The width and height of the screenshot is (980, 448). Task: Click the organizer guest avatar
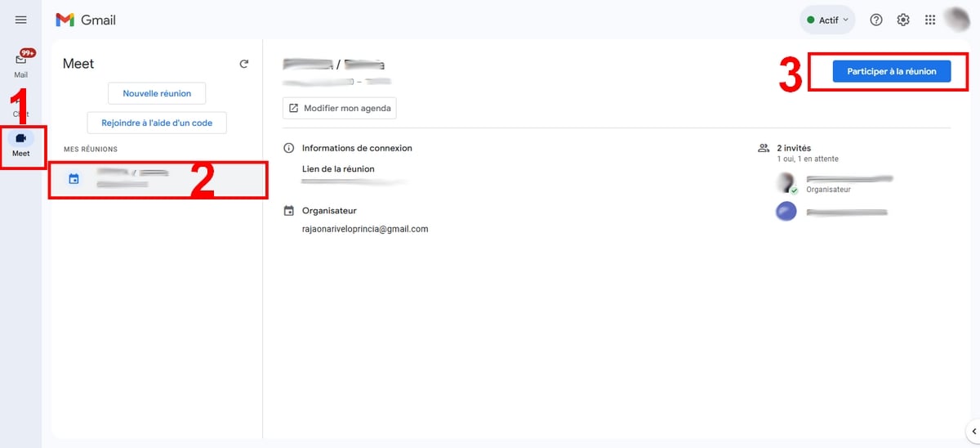click(x=786, y=183)
